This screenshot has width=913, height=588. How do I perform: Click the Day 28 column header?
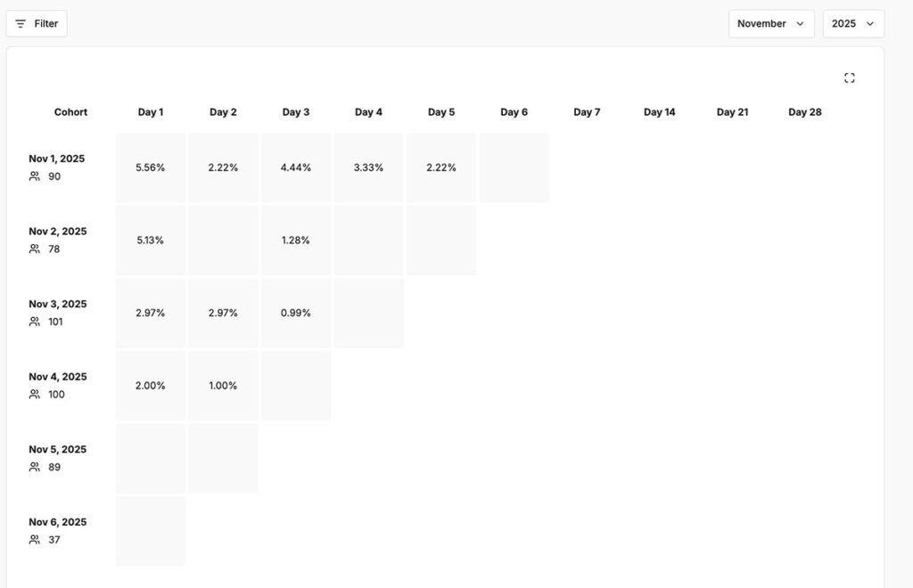pos(805,112)
